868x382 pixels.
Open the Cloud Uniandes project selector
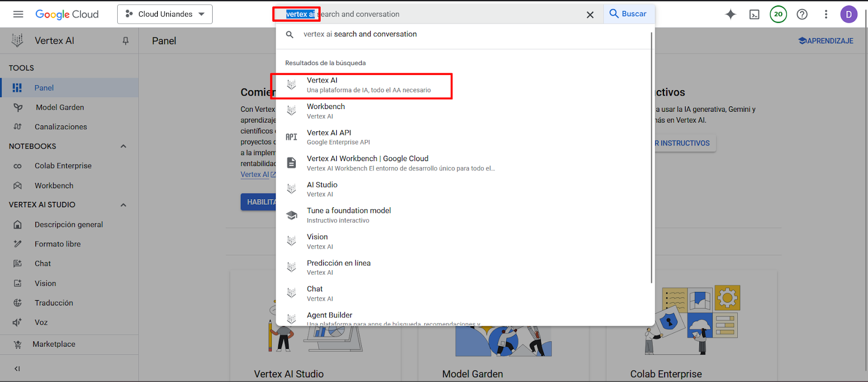pos(165,14)
